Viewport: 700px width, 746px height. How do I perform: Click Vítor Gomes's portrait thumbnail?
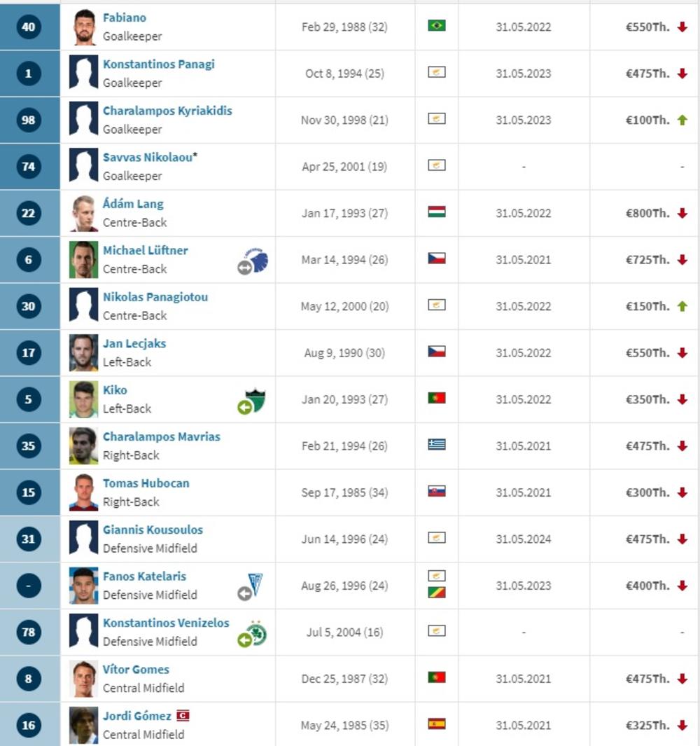click(x=84, y=679)
